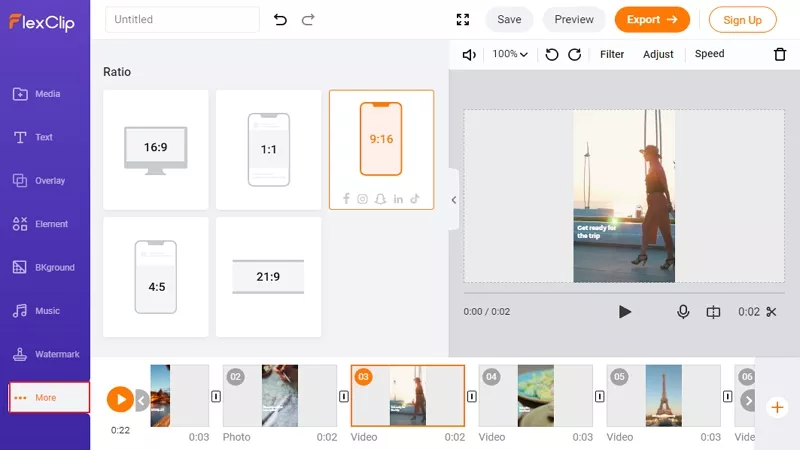Add transition between clips 02 and 03
This screenshot has width=800, height=450.
(344, 396)
